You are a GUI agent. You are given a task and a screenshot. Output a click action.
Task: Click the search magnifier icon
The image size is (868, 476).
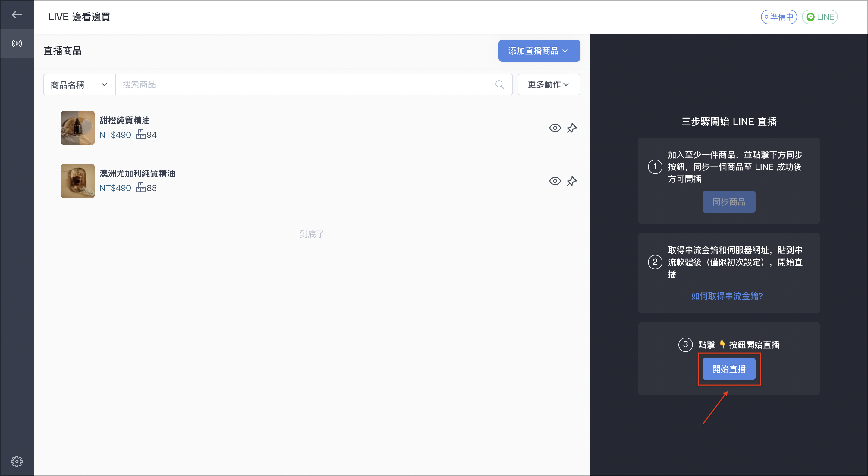pos(499,84)
